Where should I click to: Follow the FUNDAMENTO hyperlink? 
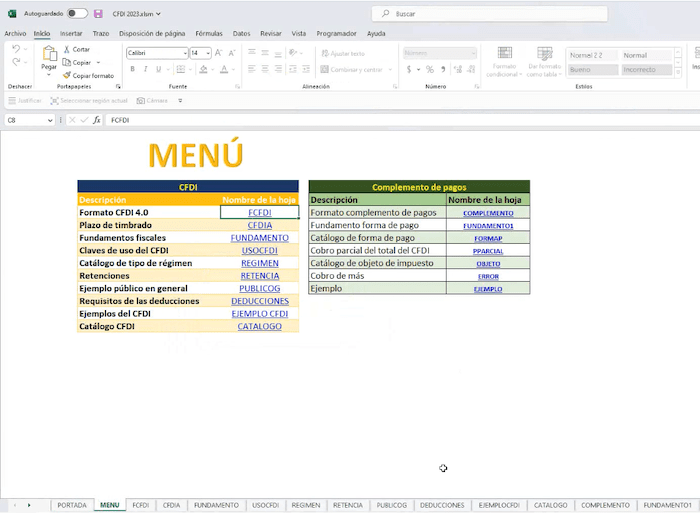click(x=259, y=238)
